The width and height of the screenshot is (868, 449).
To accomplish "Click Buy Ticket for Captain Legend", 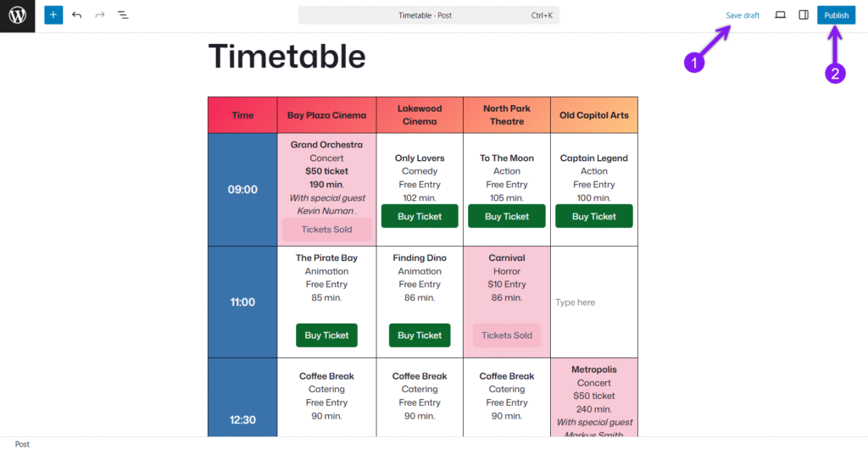I will point(594,216).
